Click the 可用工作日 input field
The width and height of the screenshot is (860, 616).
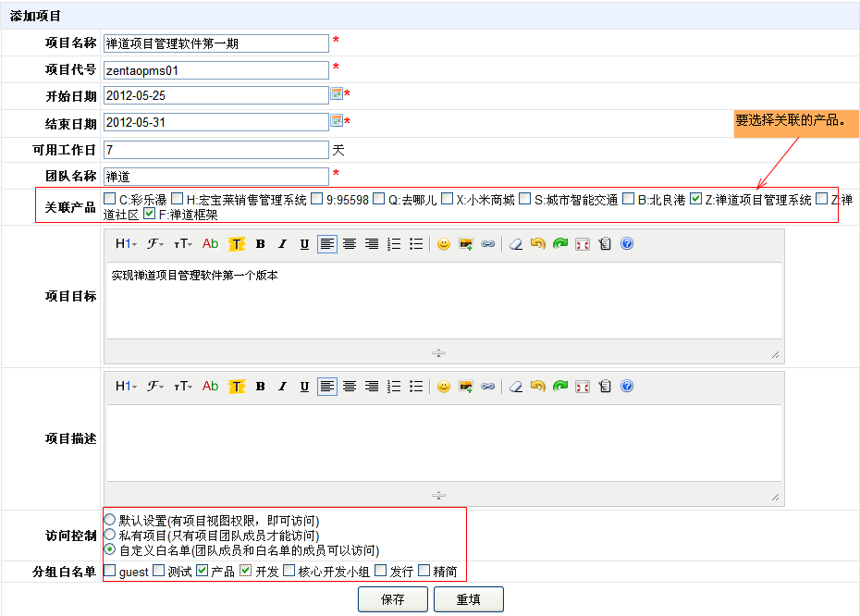216,150
